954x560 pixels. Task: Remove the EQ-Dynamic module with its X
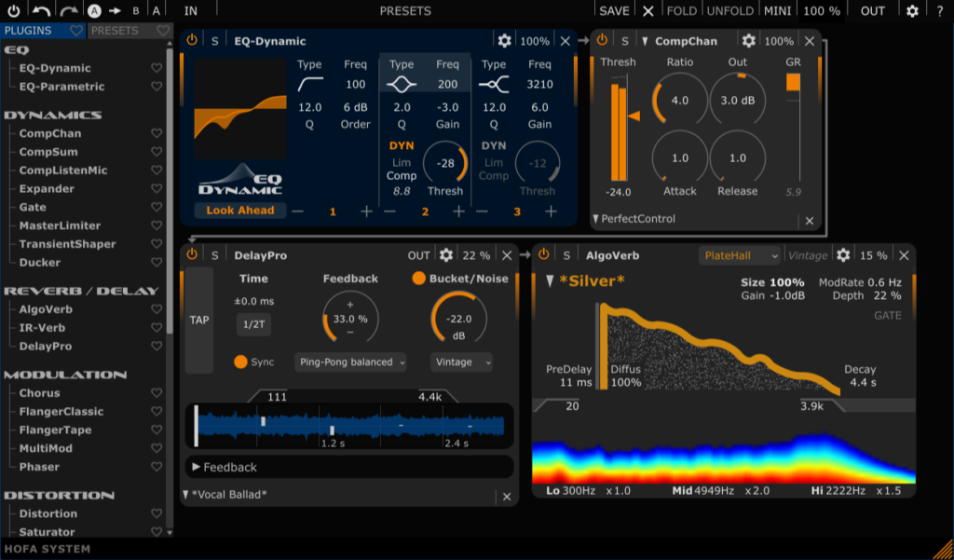(x=566, y=41)
